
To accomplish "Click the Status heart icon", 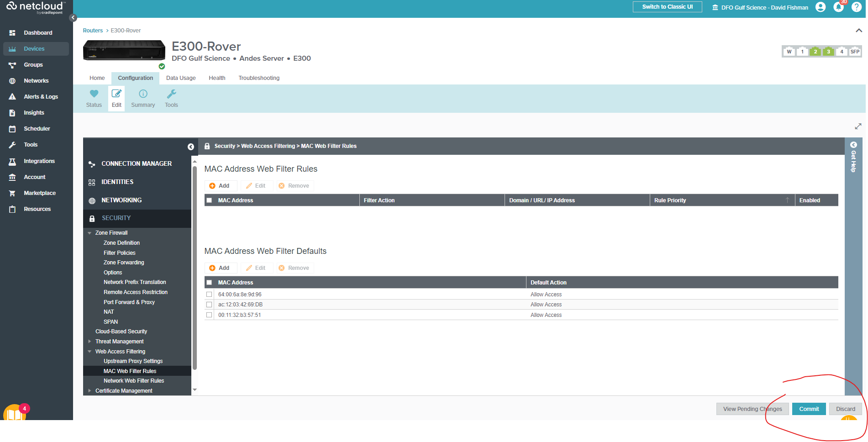I will (x=94, y=94).
